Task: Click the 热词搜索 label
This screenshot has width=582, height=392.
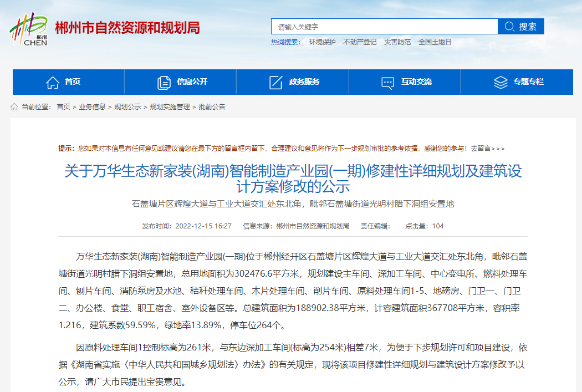Action: [285, 42]
